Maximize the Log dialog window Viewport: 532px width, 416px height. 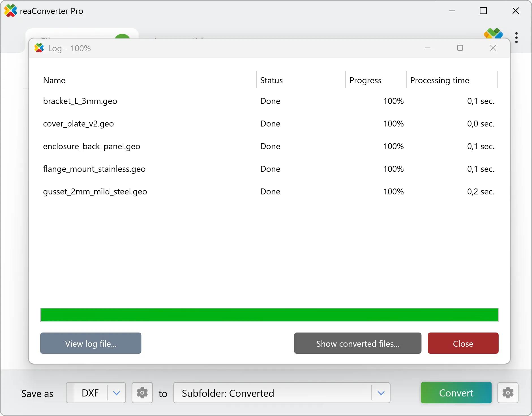click(460, 48)
